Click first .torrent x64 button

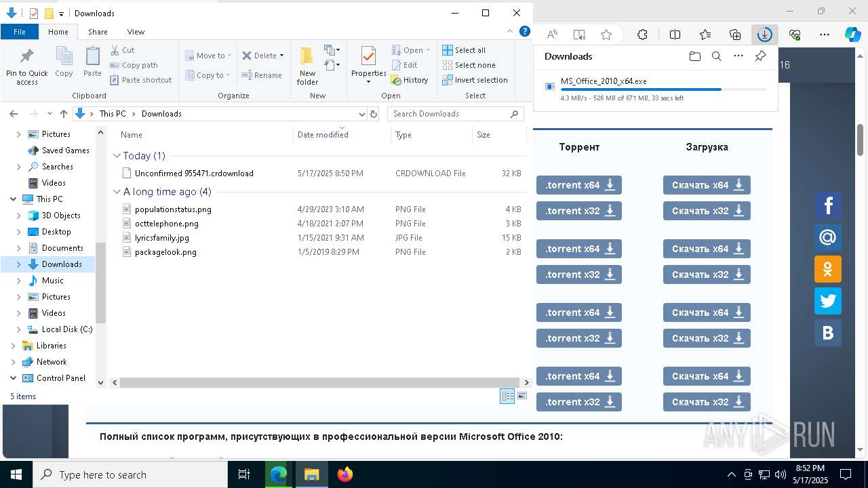[579, 185]
